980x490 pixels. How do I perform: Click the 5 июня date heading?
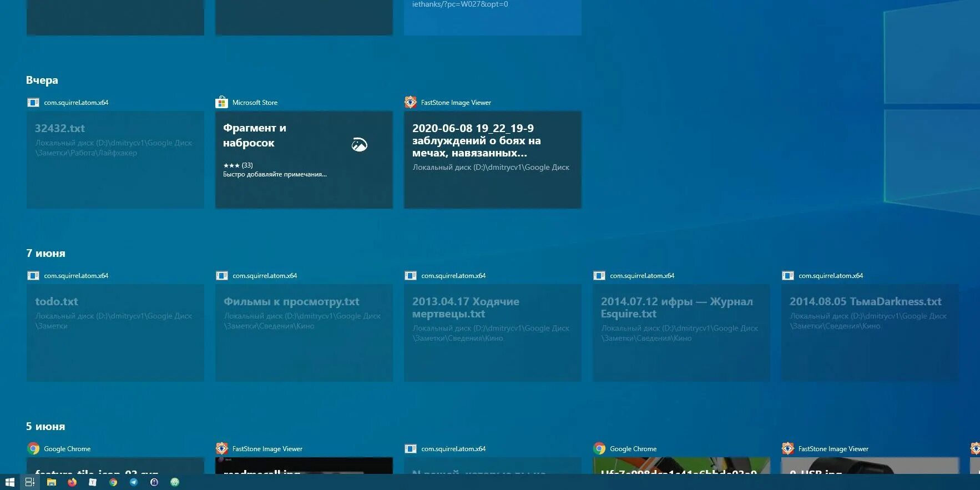pos(46,426)
